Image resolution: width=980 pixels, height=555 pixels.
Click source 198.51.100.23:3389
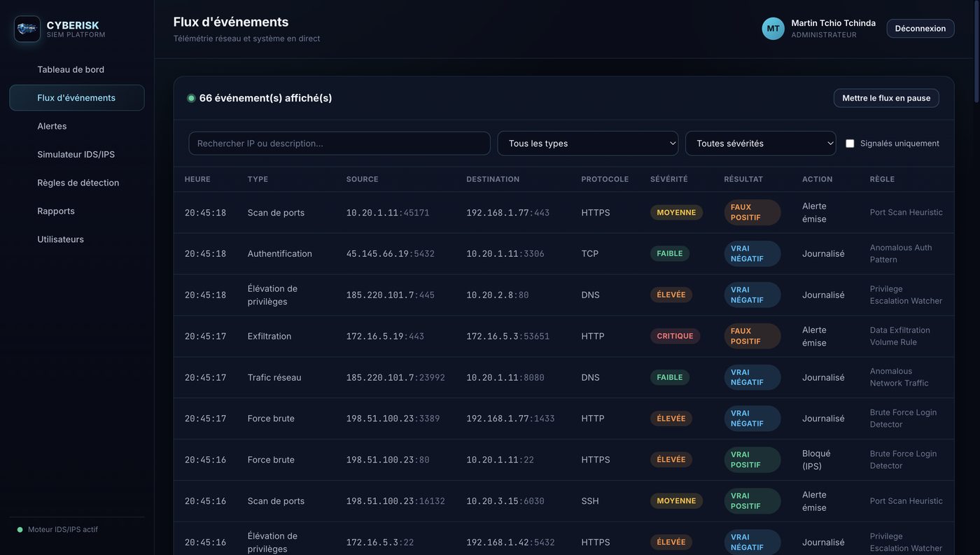pos(393,419)
